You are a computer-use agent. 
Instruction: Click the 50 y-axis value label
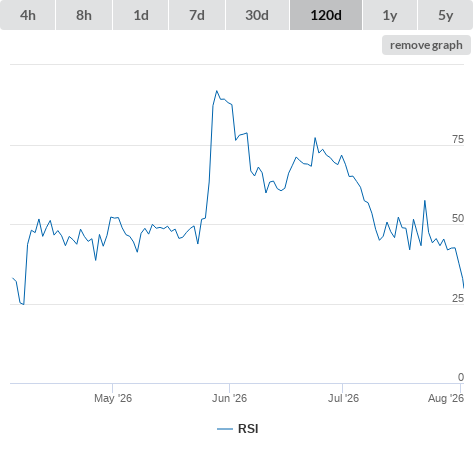pos(458,218)
